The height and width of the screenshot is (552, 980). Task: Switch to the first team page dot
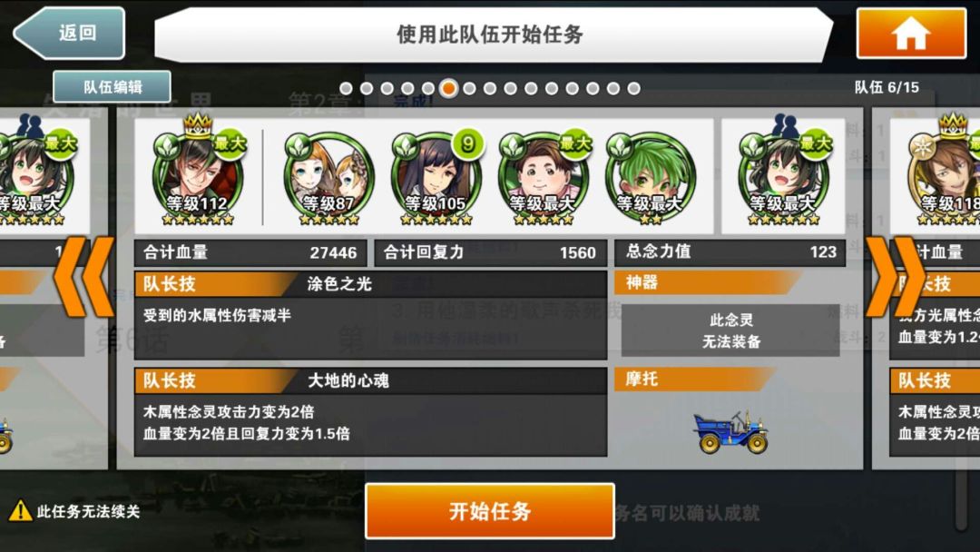pos(347,89)
